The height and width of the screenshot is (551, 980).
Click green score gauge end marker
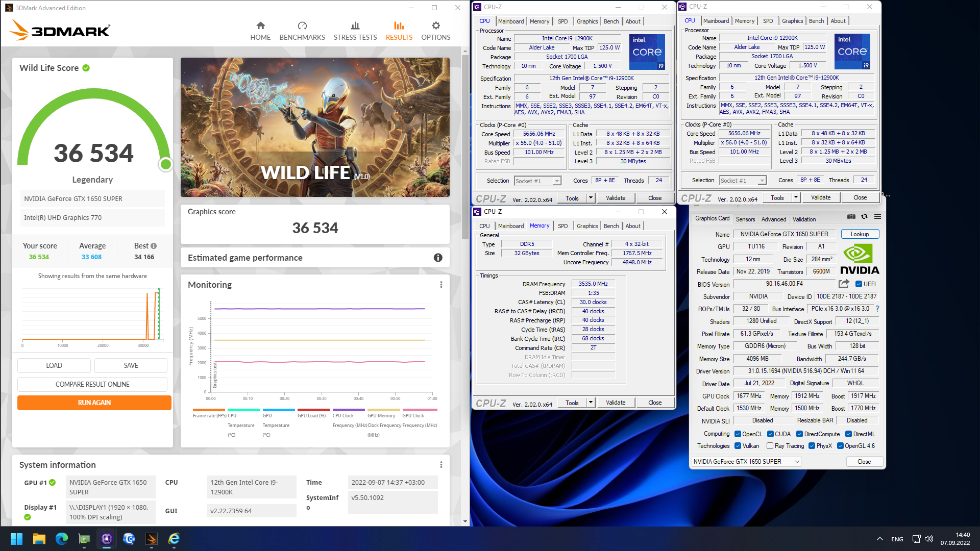tap(165, 164)
